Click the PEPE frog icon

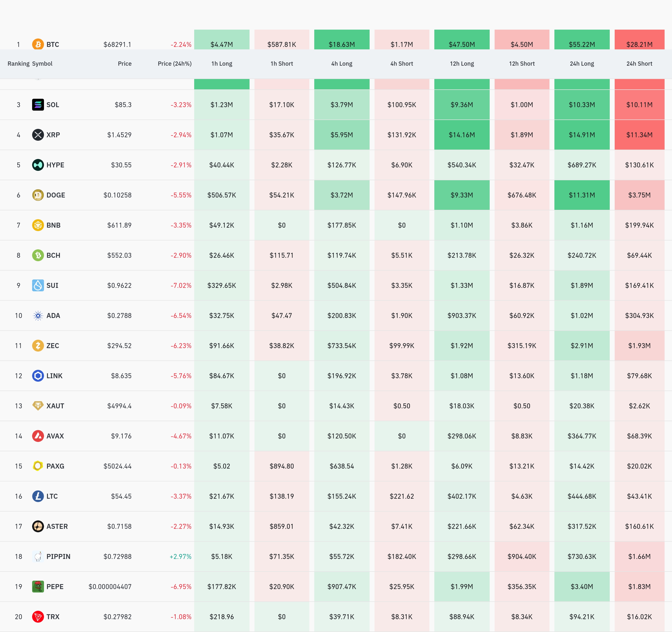(38, 586)
